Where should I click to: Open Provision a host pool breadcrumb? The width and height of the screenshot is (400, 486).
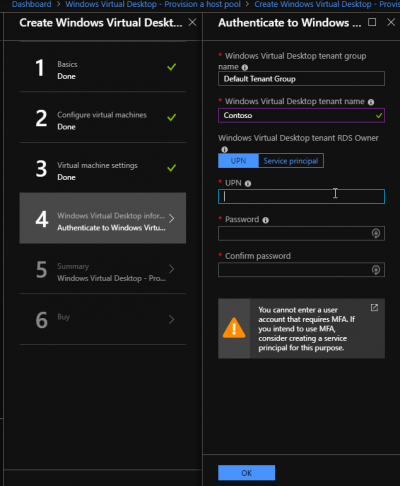tap(153, 4)
